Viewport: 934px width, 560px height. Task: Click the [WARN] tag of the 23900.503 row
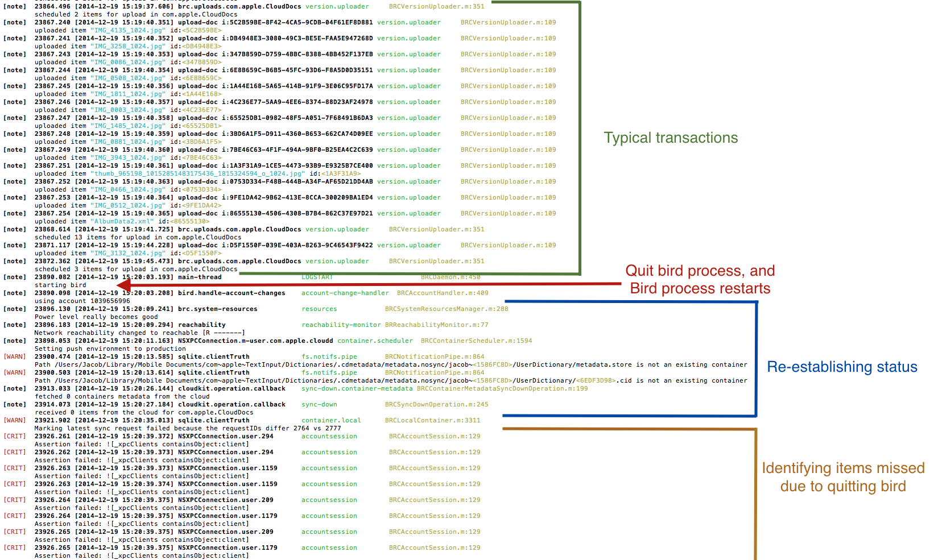click(15, 373)
